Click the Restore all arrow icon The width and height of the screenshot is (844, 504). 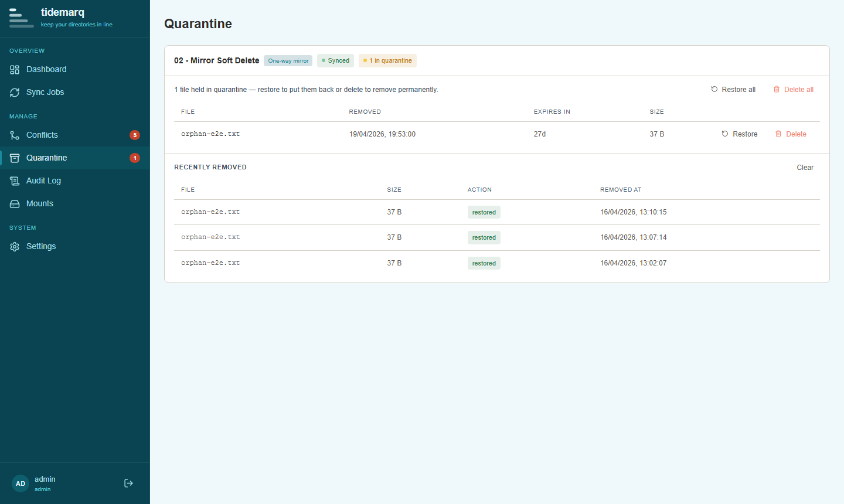[714, 90]
